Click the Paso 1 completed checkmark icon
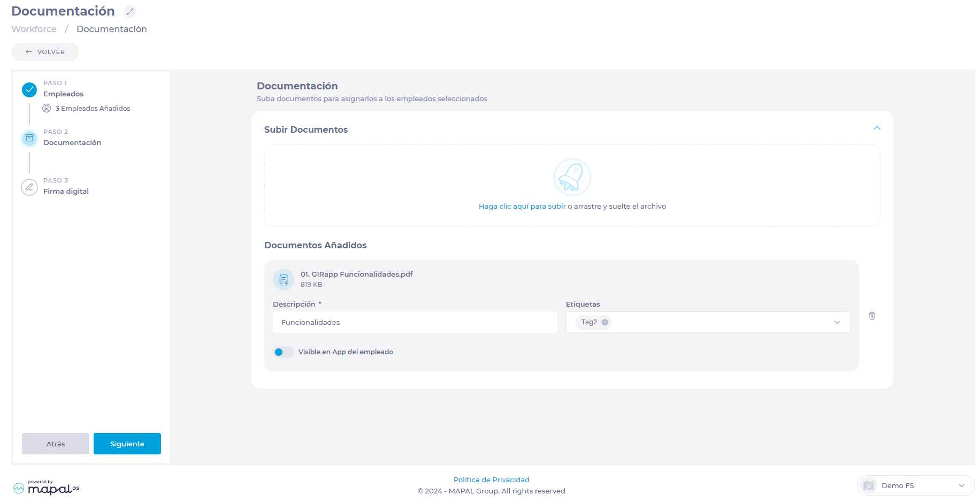Image resolution: width=980 pixels, height=502 pixels. 29,90
